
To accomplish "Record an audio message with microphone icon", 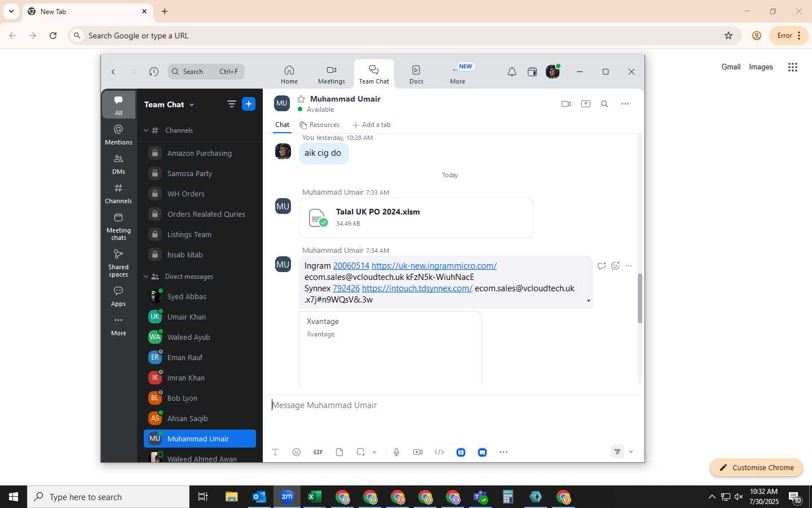I will coord(396,452).
